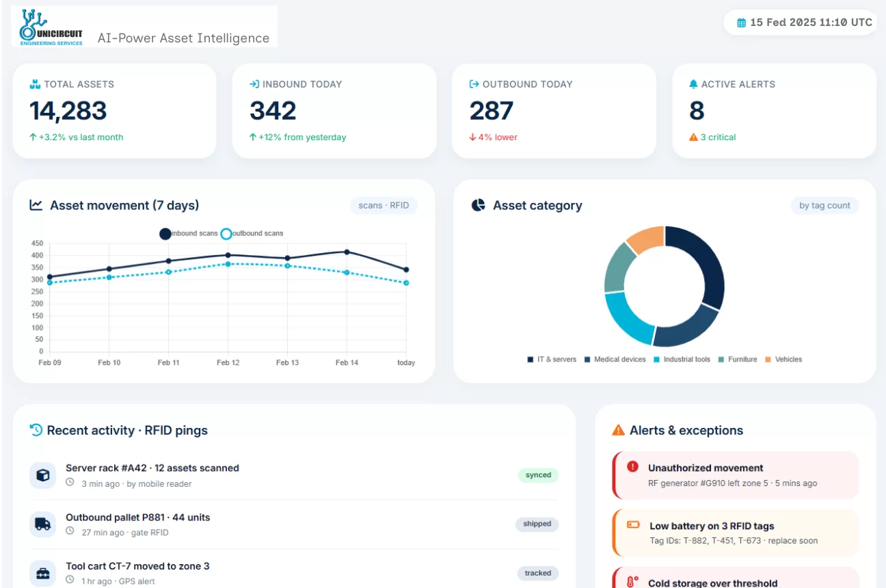Click the calendar icon beside the date
The width and height of the screenshot is (886, 588).
pos(741,23)
